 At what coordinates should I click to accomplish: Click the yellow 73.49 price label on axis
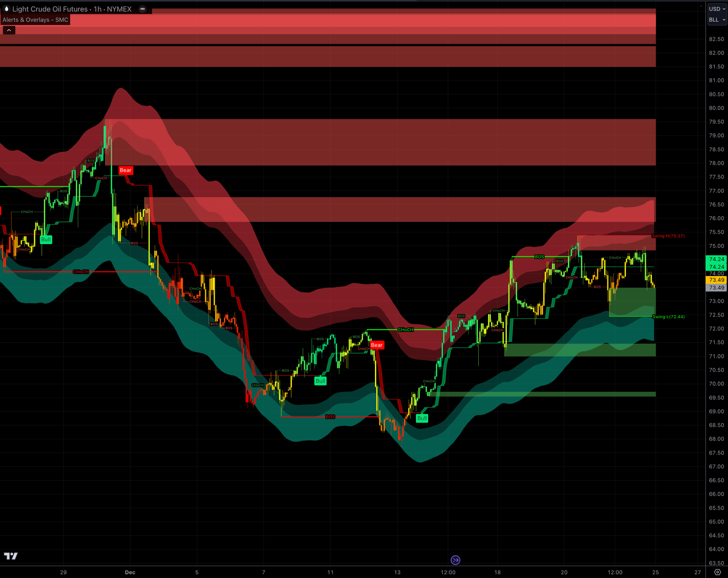click(715, 280)
